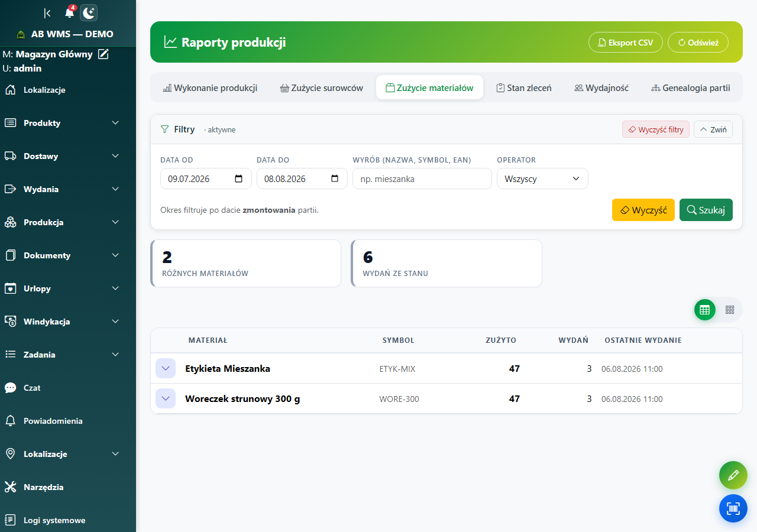Image resolution: width=757 pixels, height=532 pixels.
Task: Click the red Wyczyść filtry button
Action: point(656,129)
